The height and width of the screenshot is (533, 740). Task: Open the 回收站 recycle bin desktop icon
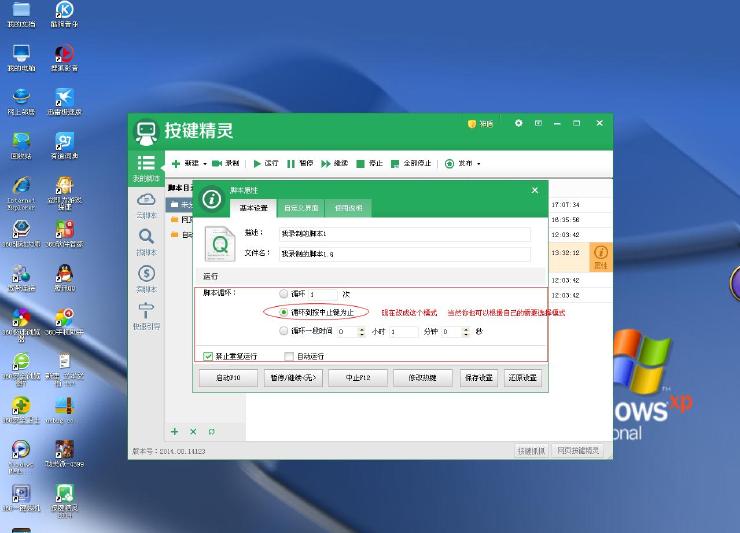click(x=21, y=142)
